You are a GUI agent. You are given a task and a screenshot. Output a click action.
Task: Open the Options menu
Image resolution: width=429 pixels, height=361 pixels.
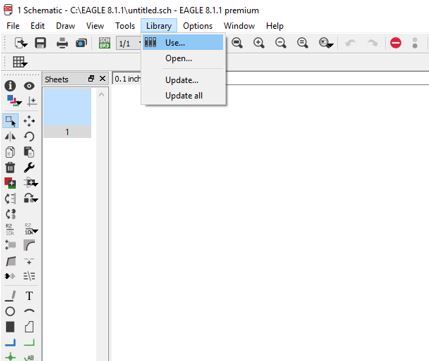[197, 26]
